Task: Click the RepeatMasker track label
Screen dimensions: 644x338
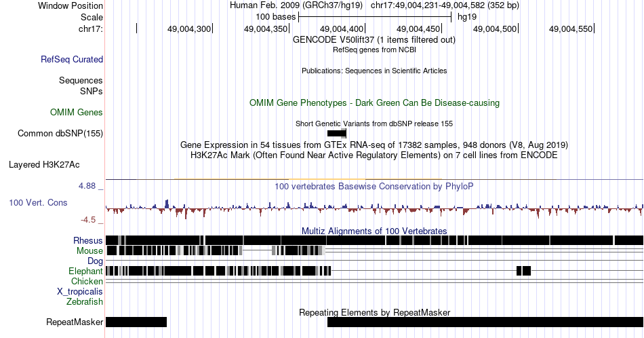Action: [75, 322]
